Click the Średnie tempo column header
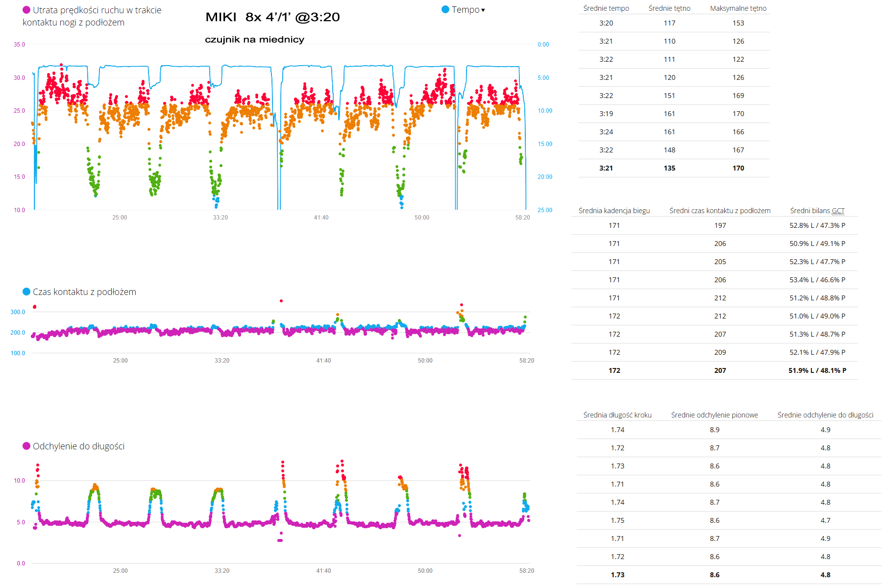Screen dimensions: 882x588 tap(606, 8)
